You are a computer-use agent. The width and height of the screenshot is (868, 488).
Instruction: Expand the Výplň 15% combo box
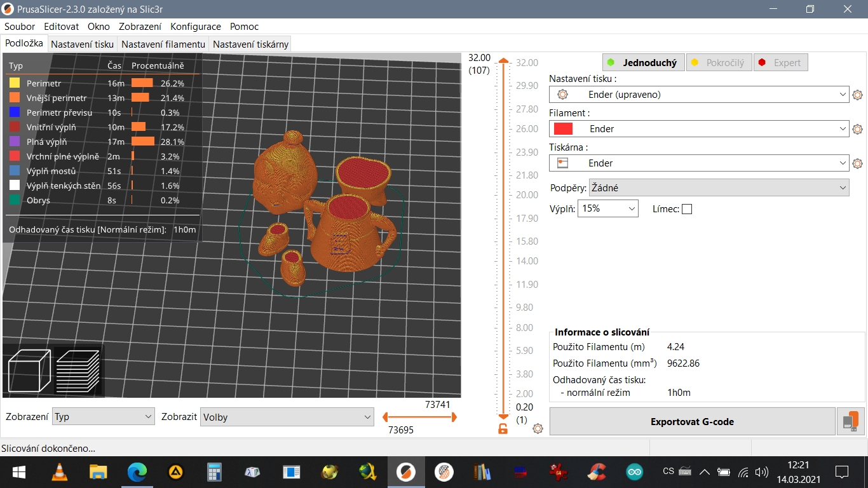tap(607, 208)
